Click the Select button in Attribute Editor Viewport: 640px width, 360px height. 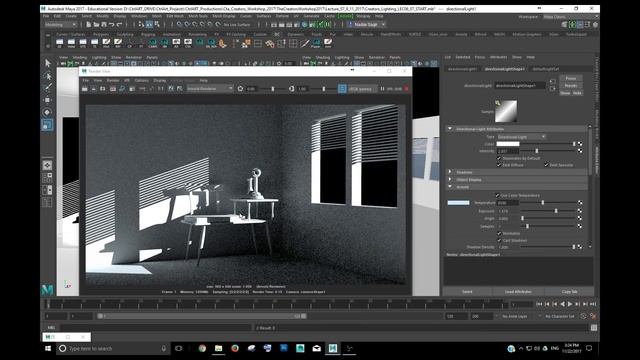point(467,292)
